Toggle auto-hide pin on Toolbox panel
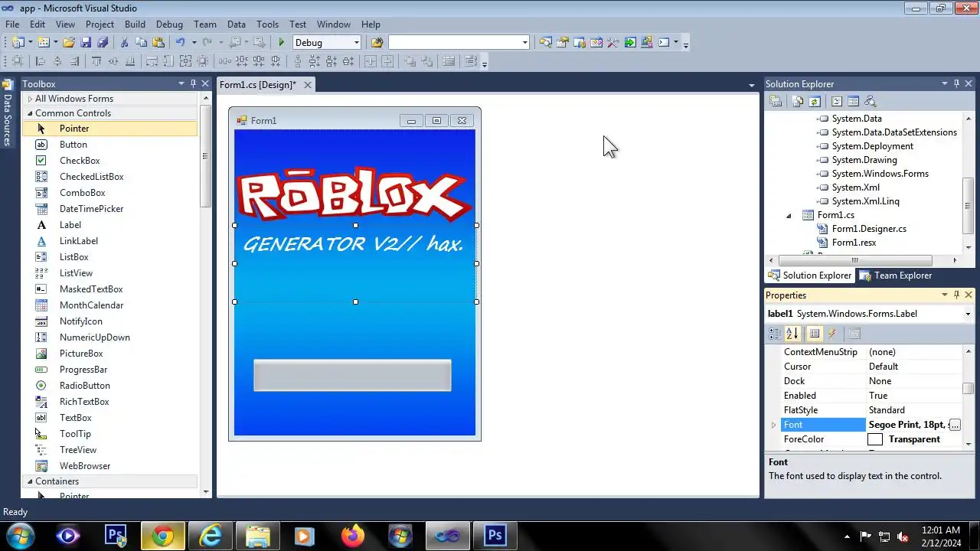Screen dimensions: 980x551 193,83
